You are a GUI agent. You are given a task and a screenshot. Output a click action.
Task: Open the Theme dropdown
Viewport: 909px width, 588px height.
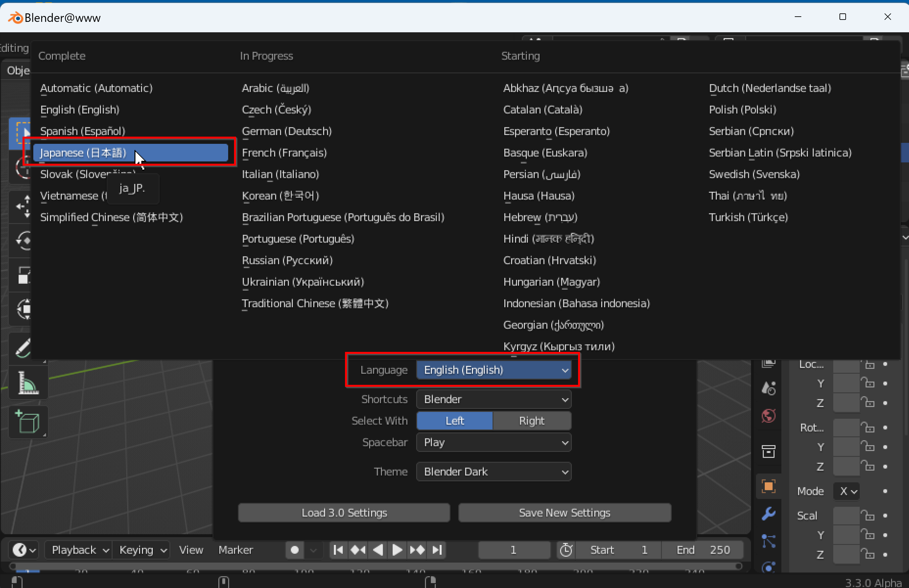(x=494, y=472)
